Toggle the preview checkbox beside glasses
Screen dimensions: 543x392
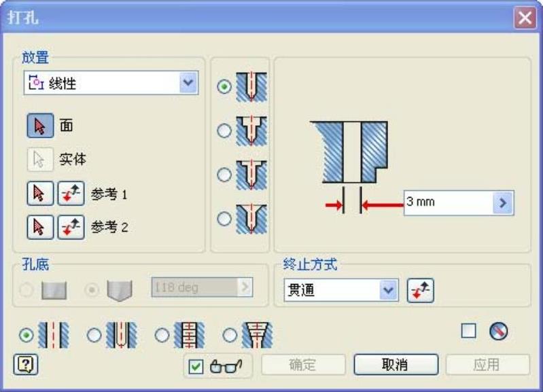click(x=196, y=366)
